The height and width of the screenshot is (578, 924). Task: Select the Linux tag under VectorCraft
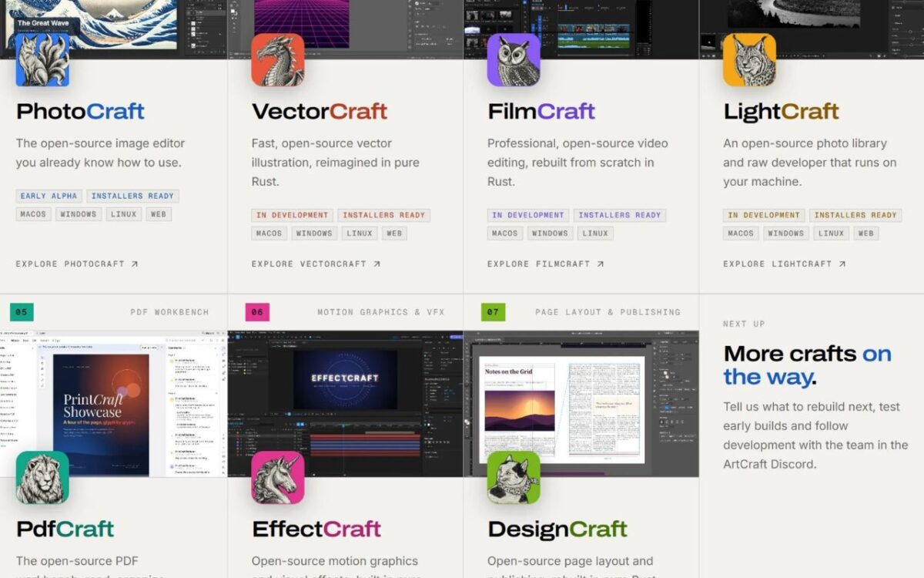[x=360, y=233]
